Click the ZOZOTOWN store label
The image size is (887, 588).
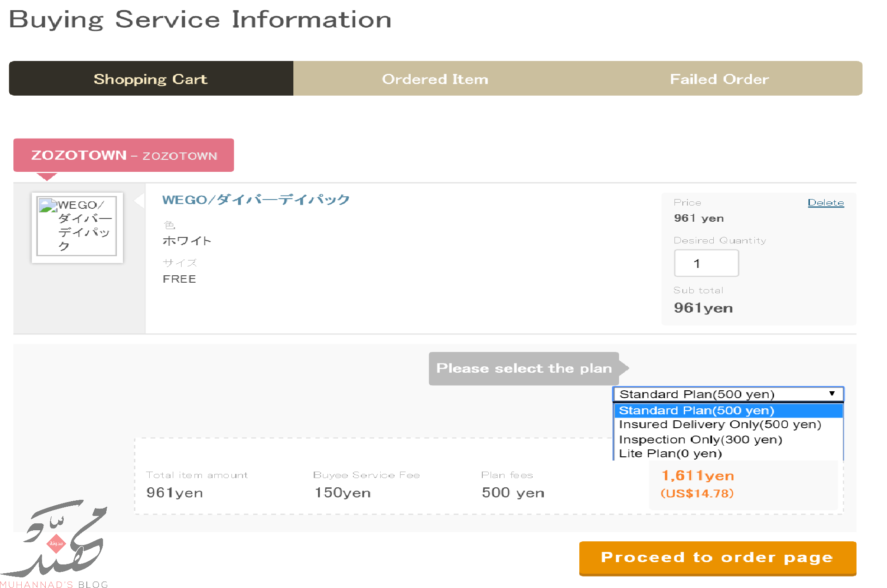point(123,155)
